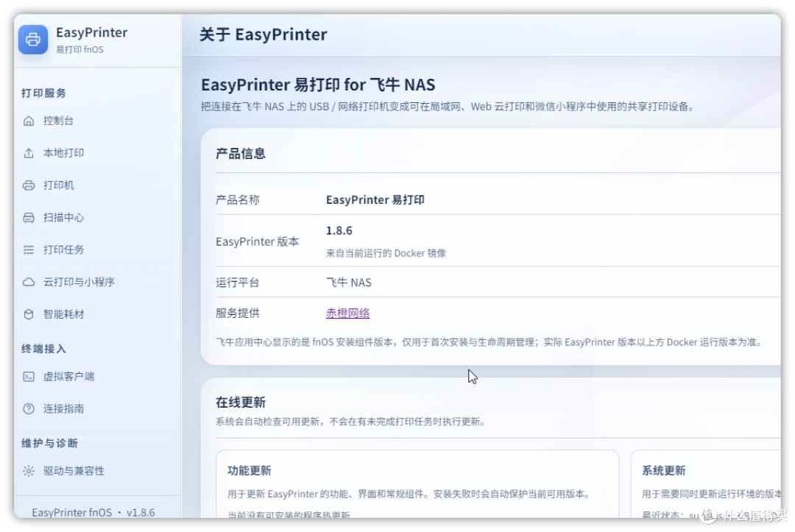The image size is (795, 532).
Task: Click the 关于 EasyPrinter page title
Action: point(263,35)
